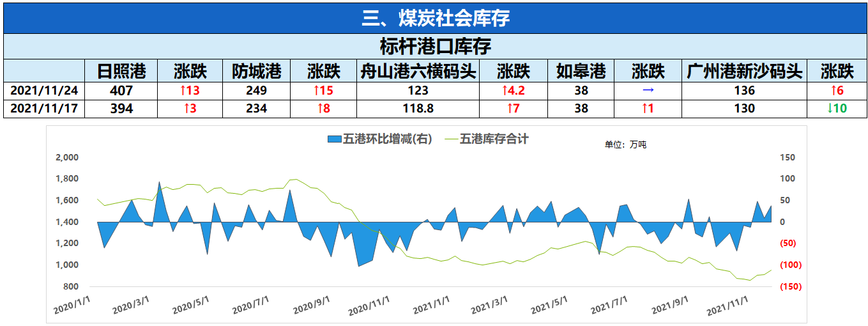Screen dimensions: 868x326
Task: Click the 舟山港 value 123
Action: coord(419,91)
